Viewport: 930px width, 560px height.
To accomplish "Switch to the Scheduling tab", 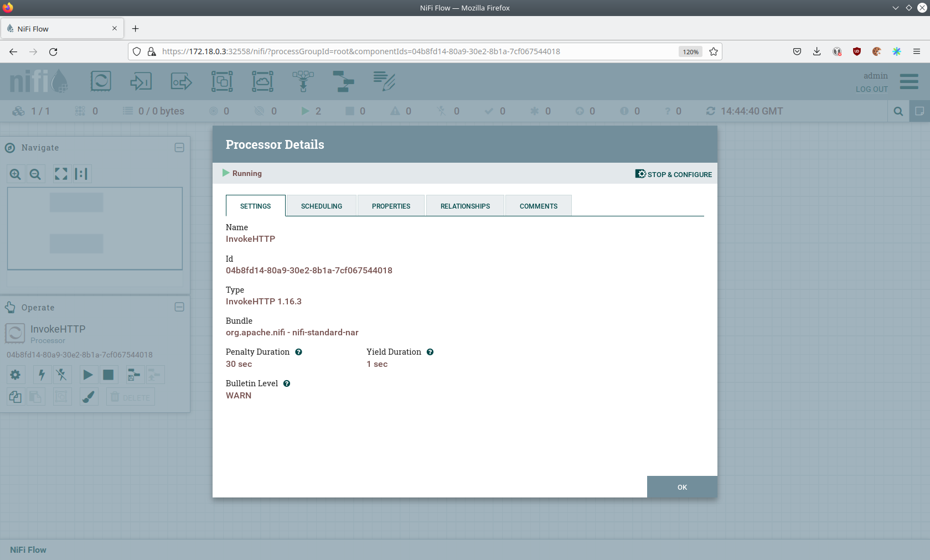I will [322, 206].
